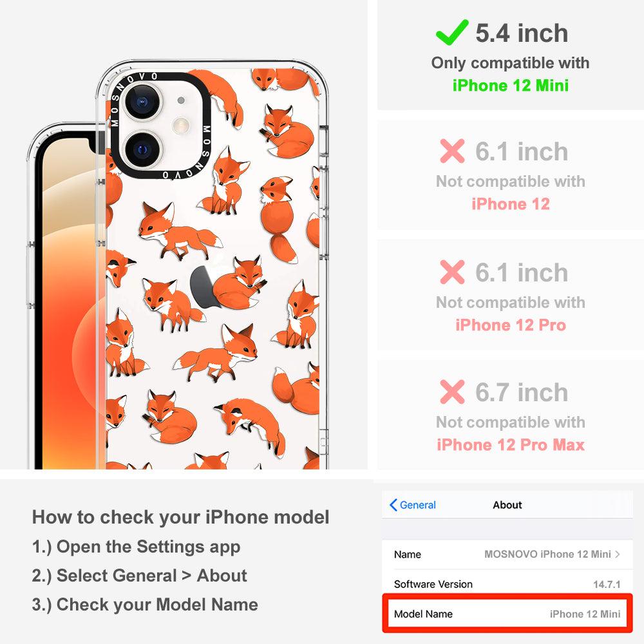Open the Name row chevron

click(618, 554)
